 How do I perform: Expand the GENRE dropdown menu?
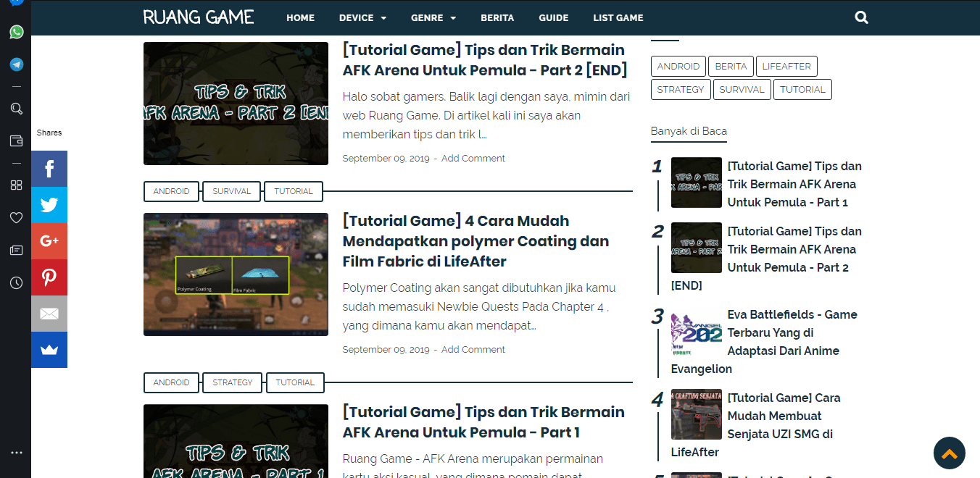coord(433,17)
